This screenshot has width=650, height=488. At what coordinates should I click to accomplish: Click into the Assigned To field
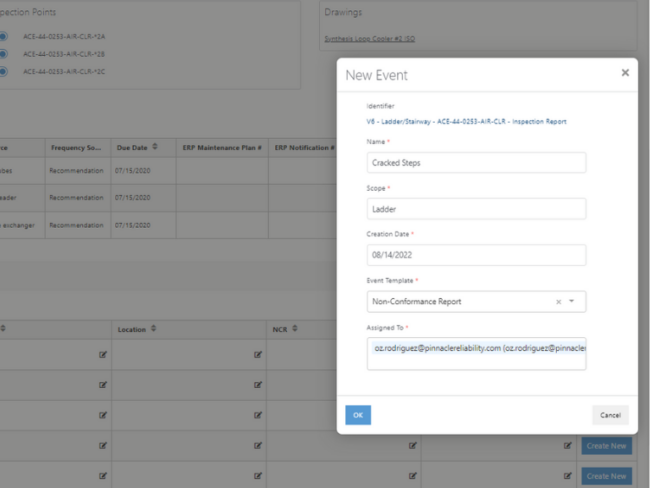(476, 352)
